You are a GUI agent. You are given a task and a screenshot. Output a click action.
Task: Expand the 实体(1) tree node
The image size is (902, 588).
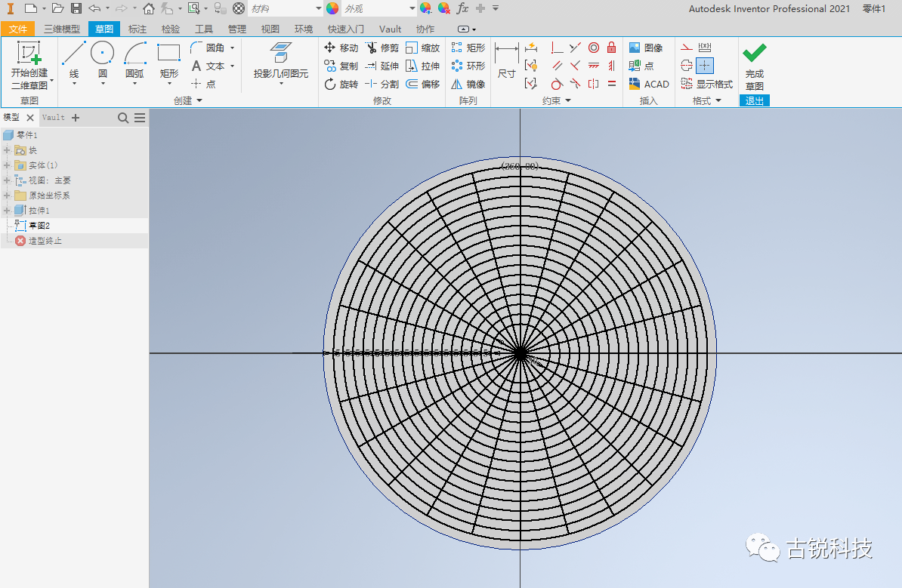pyautogui.click(x=7, y=165)
